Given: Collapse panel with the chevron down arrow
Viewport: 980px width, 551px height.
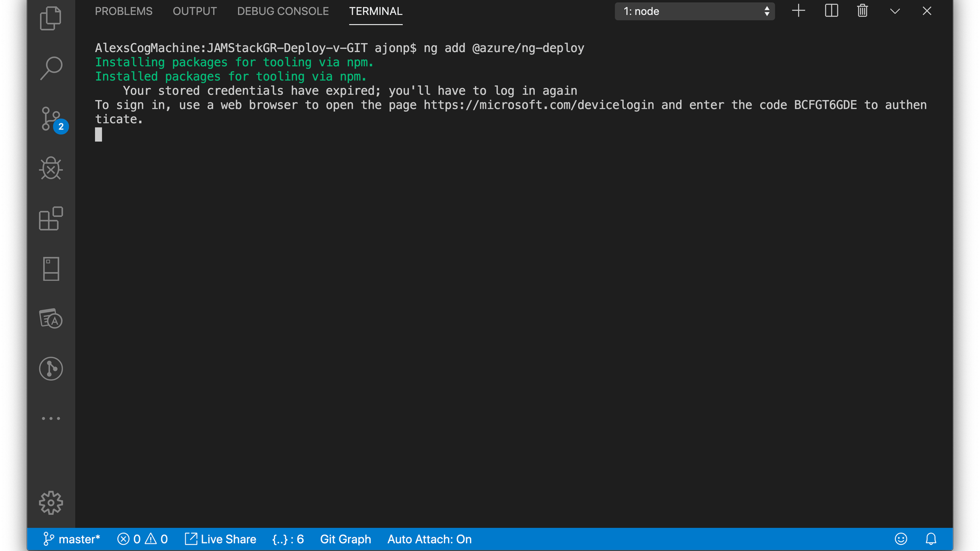Looking at the screenshot, I should coord(895,11).
